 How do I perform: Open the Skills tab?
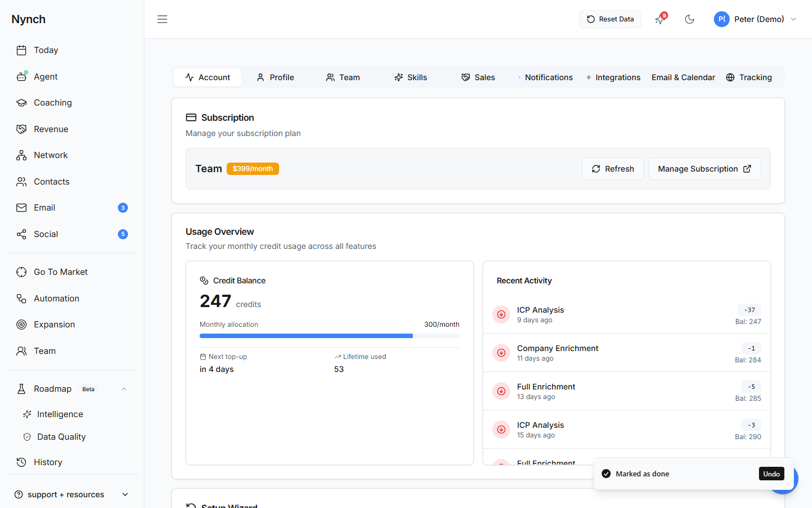point(411,77)
